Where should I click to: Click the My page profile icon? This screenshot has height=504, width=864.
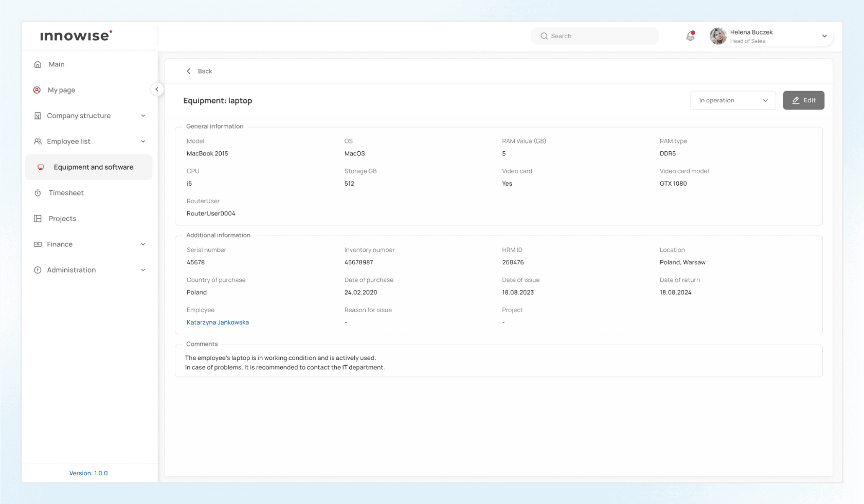37,90
